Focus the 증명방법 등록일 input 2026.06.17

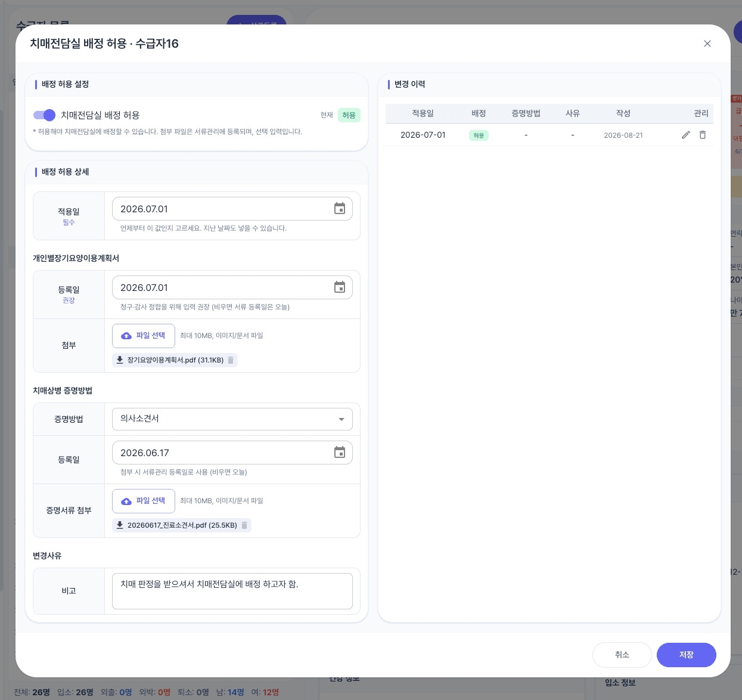(232, 453)
